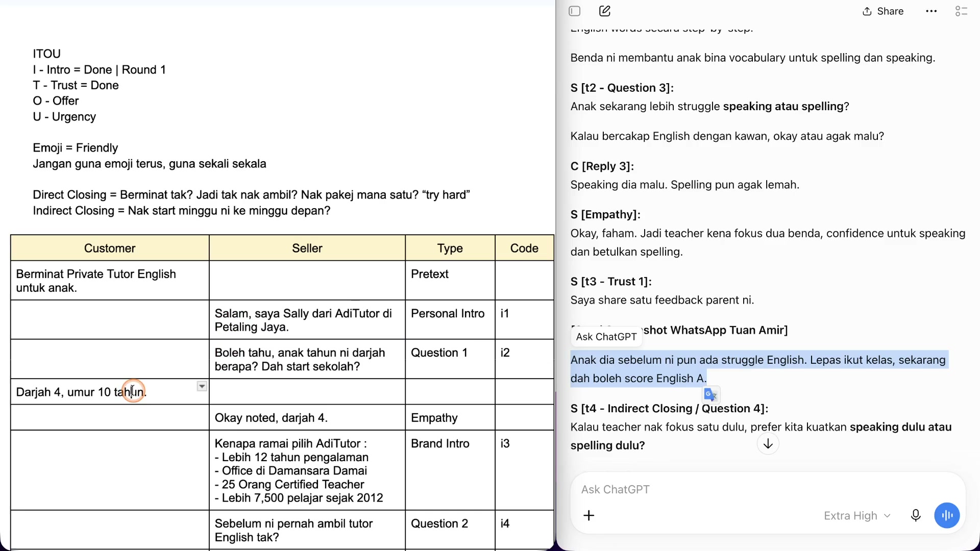Click the Seller column header
The width and height of the screenshot is (980, 551).
(307, 248)
